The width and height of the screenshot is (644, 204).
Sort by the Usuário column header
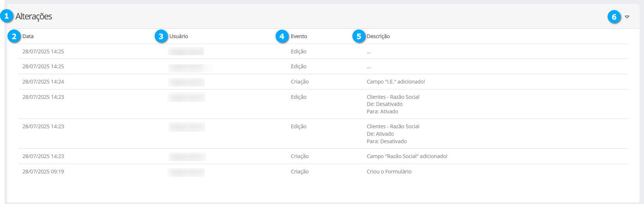tap(179, 36)
